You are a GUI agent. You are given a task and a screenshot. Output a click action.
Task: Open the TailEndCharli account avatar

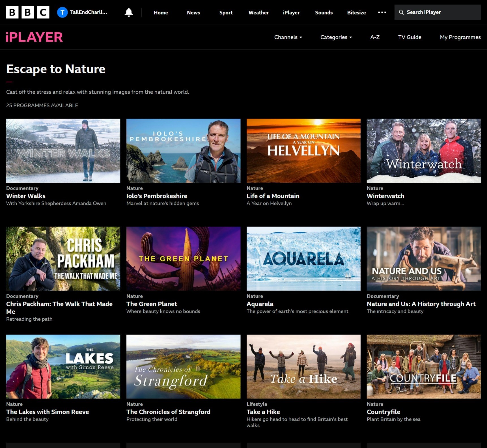(x=62, y=12)
